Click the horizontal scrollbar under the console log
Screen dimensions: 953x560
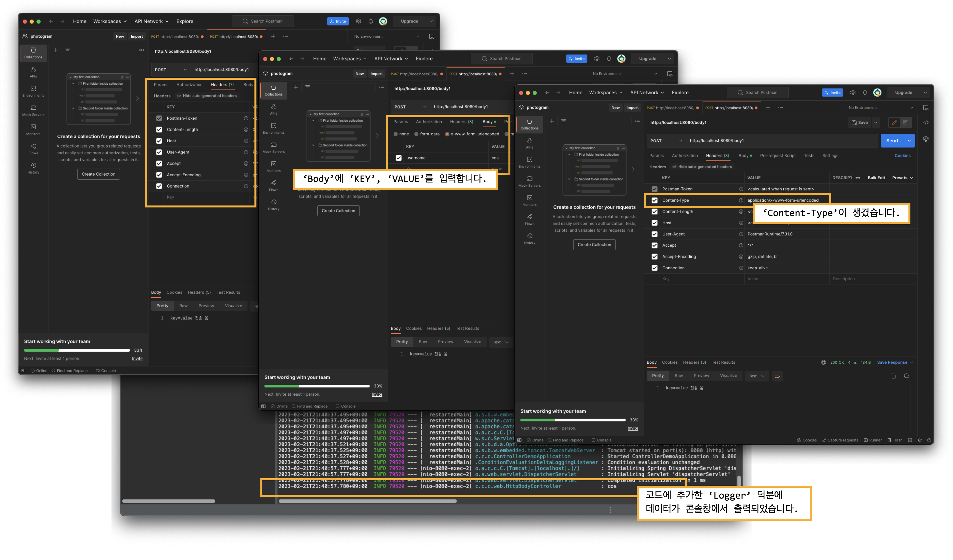(x=367, y=501)
